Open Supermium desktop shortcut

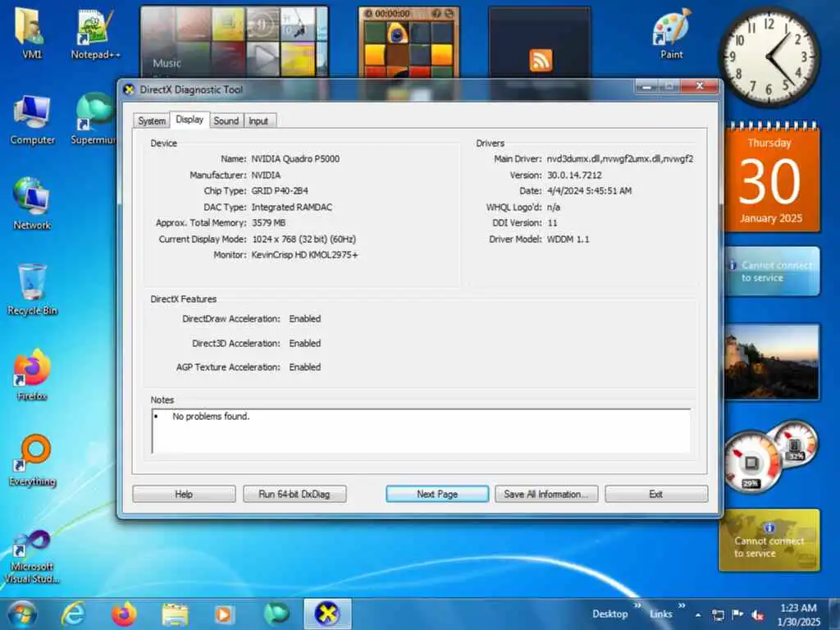tap(94, 120)
